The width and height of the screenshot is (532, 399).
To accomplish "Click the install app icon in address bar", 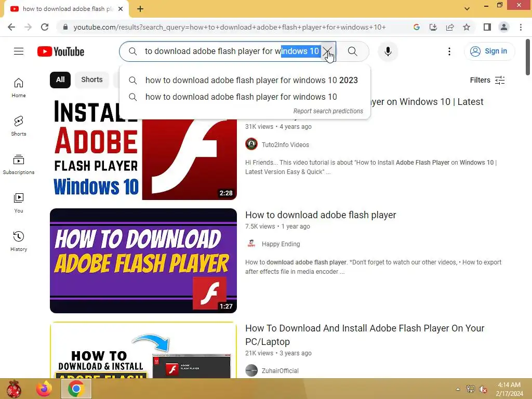I will click(433, 27).
